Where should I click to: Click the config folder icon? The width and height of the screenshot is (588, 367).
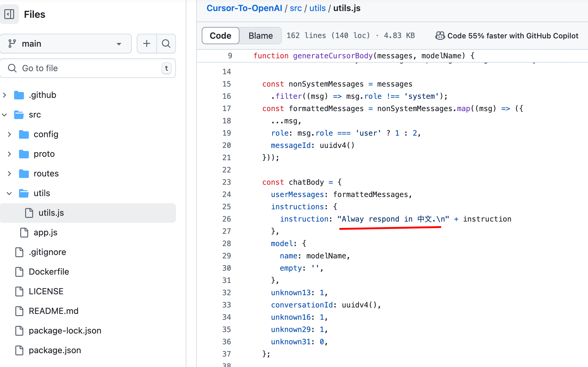pos(24,134)
